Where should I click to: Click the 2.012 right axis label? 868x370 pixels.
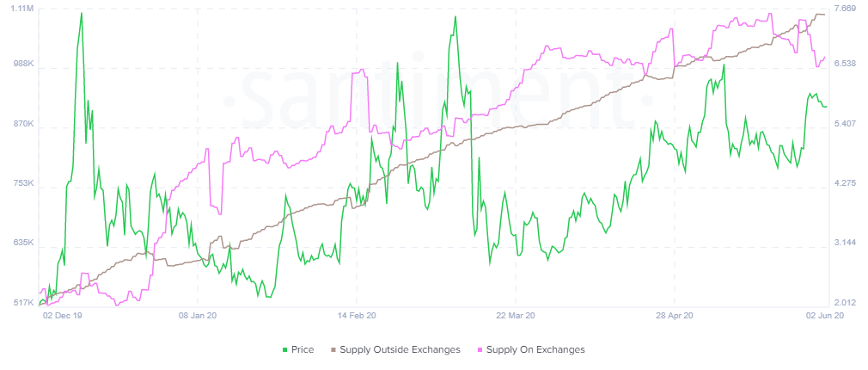(846, 303)
